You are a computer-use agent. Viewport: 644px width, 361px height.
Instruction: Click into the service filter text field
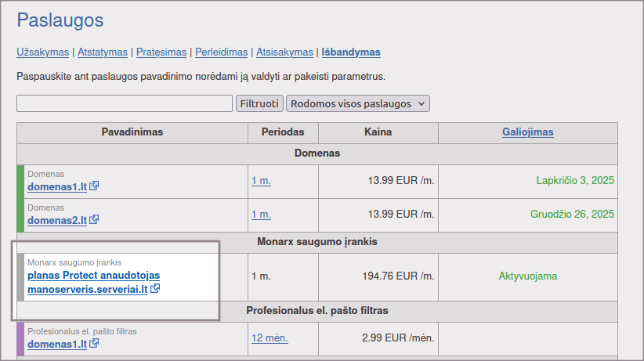(124, 103)
